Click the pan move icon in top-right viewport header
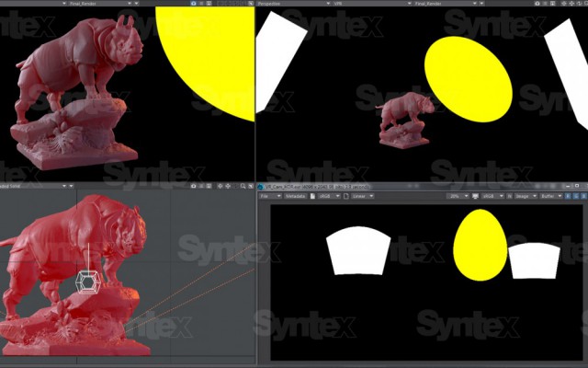Screen dimensions: 588x368 tap(571, 4)
